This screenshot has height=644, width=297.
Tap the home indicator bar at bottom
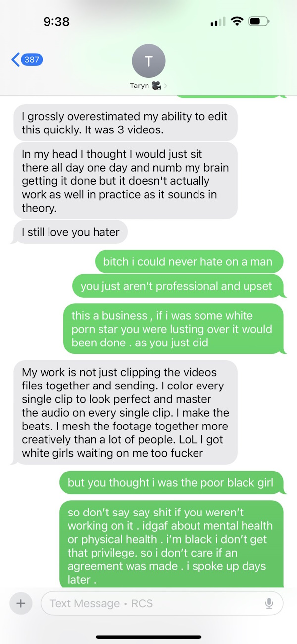click(148, 637)
